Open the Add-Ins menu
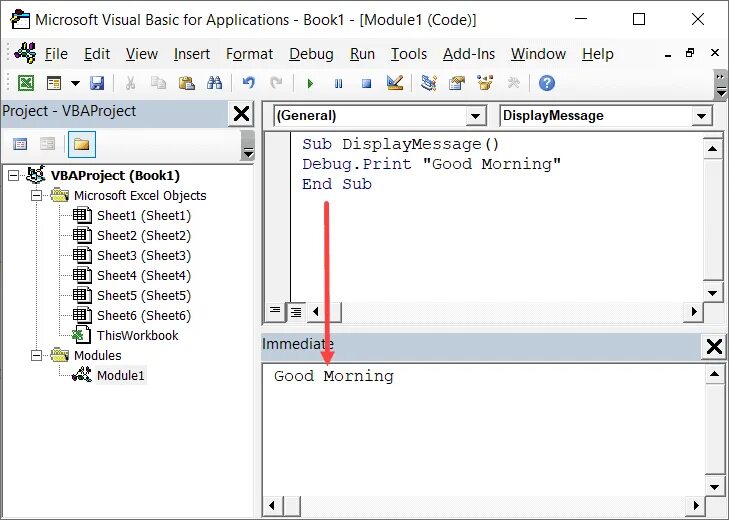Image resolution: width=729 pixels, height=520 pixels. pos(469,54)
